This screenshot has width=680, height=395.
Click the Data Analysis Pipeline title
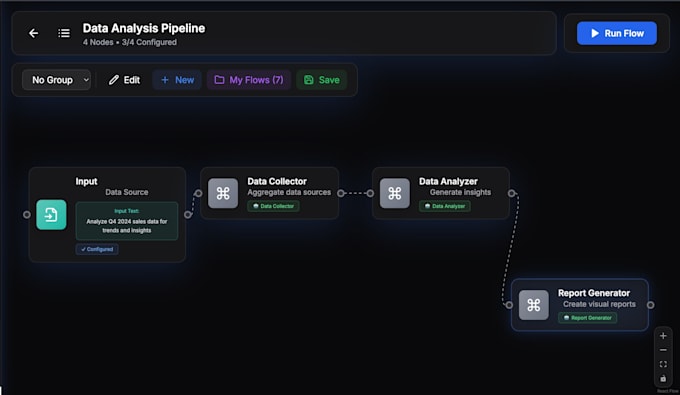144,28
